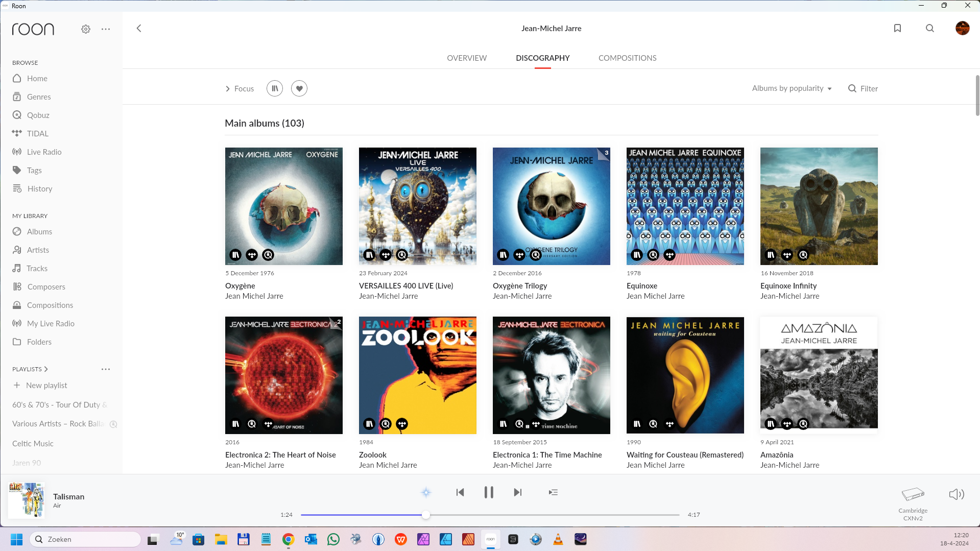Open the Oxygène album cover
The width and height of the screenshot is (980, 551).
pyautogui.click(x=284, y=206)
